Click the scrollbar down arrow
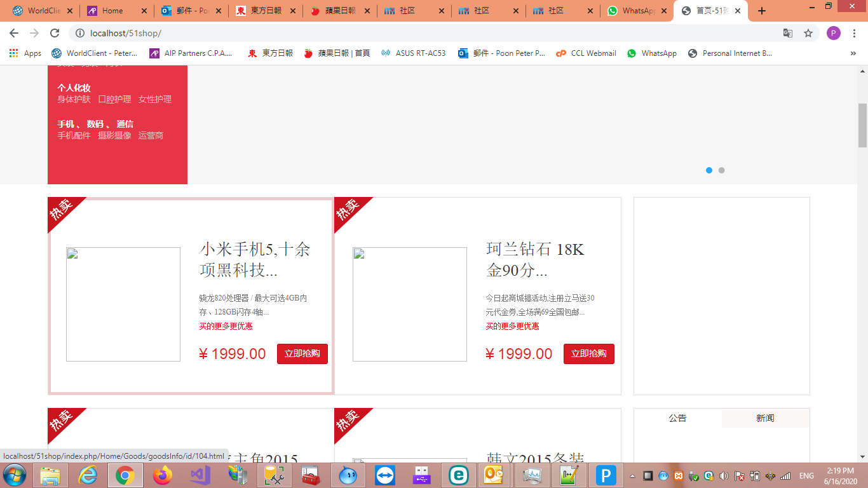Image resolution: width=868 pixels, height=488 pixels. (x=862, y=457)
